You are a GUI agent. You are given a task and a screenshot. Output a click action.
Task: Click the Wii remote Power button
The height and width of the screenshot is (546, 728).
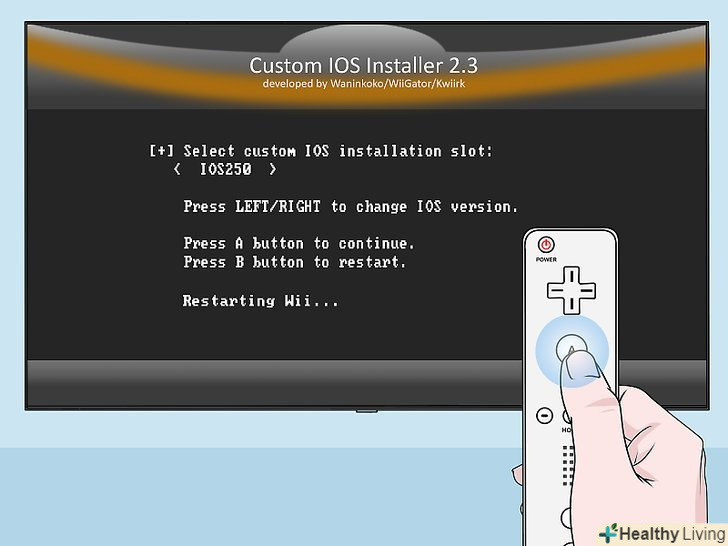pos(546,245)
